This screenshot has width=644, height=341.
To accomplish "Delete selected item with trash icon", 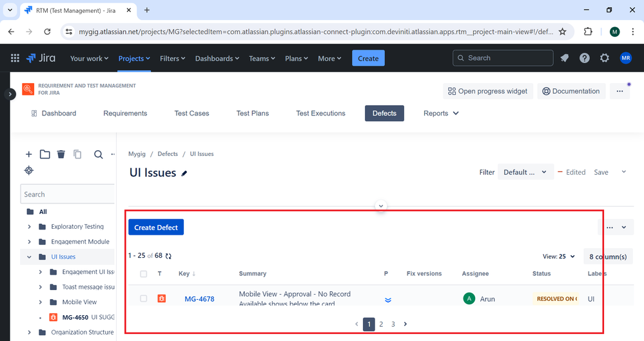I will pos(61,154).
